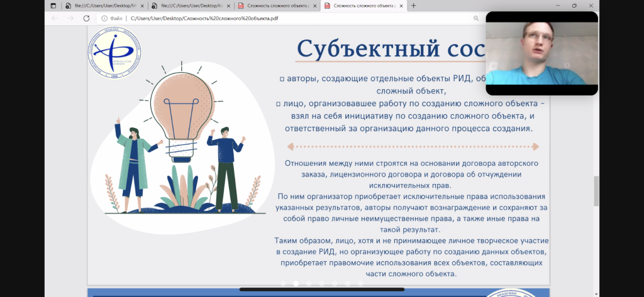Click the lightbulb illustration on slide
The image size is (644, 297).
pos(182,112)
